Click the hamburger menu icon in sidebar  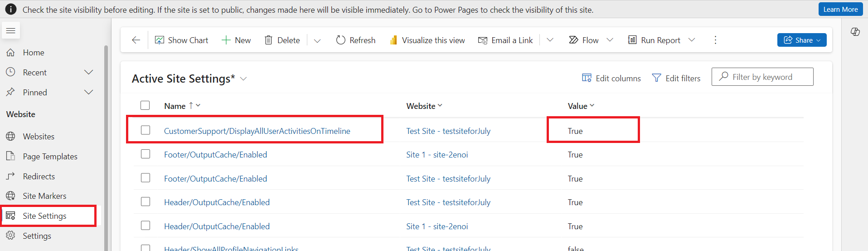coord(11,30)
